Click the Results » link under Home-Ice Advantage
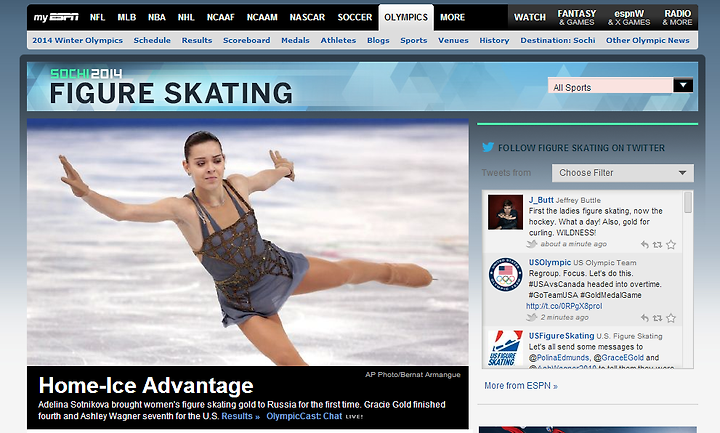720x433 pixels. click(241, 416)
